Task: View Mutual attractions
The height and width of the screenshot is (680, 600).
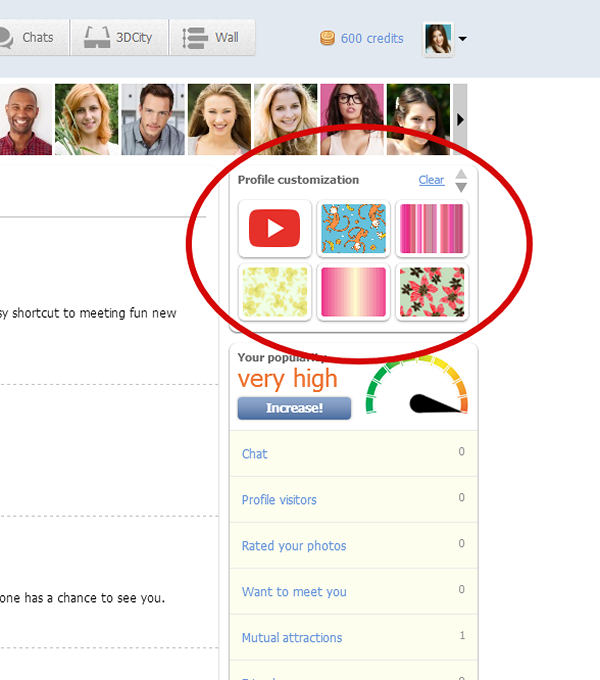Action: (x=292, y=638)
